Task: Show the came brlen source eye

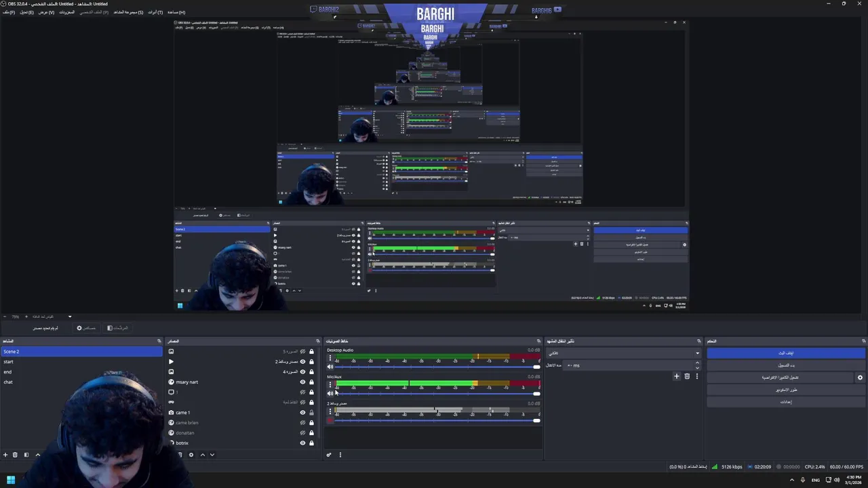Action: pyautogui.click(x=302, y=422)
